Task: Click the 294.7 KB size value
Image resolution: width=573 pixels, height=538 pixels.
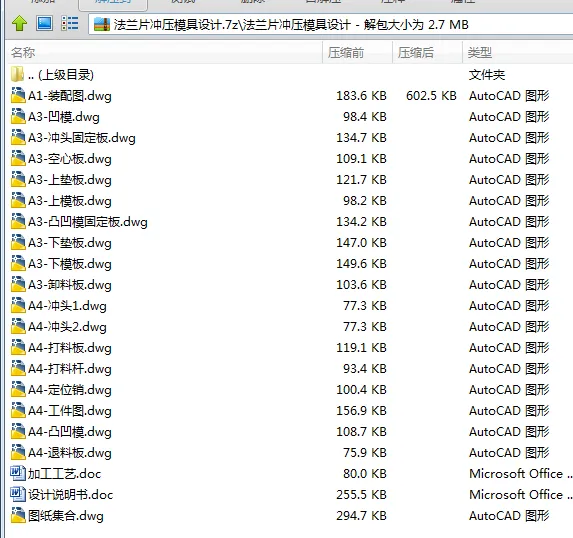Action: [361, 516]
